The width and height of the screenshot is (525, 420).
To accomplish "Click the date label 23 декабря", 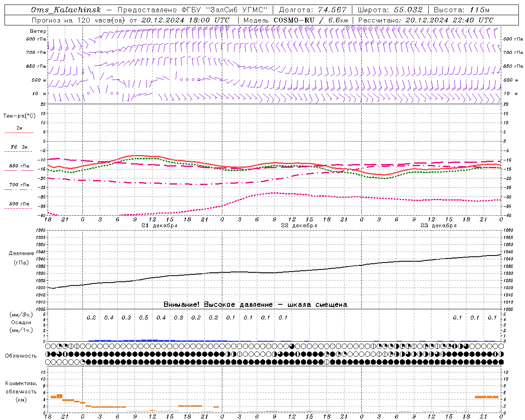I will coord(438,226).
